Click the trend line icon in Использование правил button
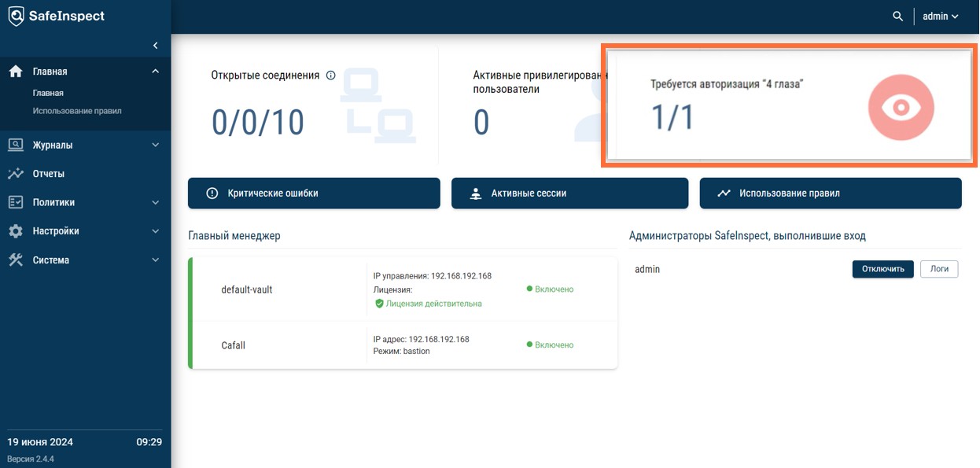980x468 pixels. coord(724,193)
